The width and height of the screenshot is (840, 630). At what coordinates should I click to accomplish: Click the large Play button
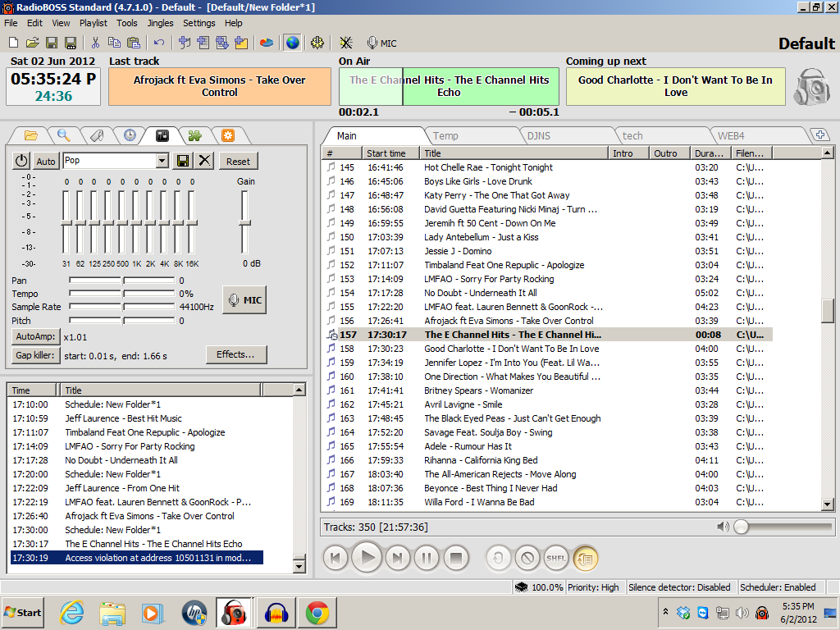click(x=367, y=558)
